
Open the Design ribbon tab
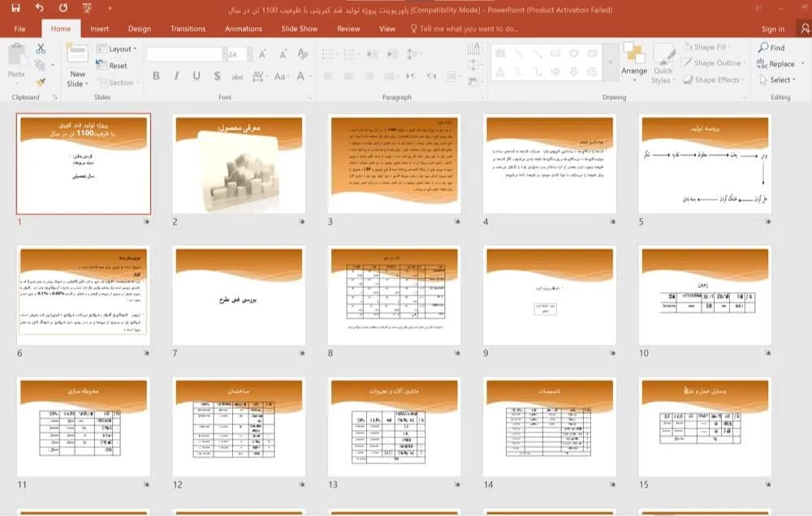point(140,28)
